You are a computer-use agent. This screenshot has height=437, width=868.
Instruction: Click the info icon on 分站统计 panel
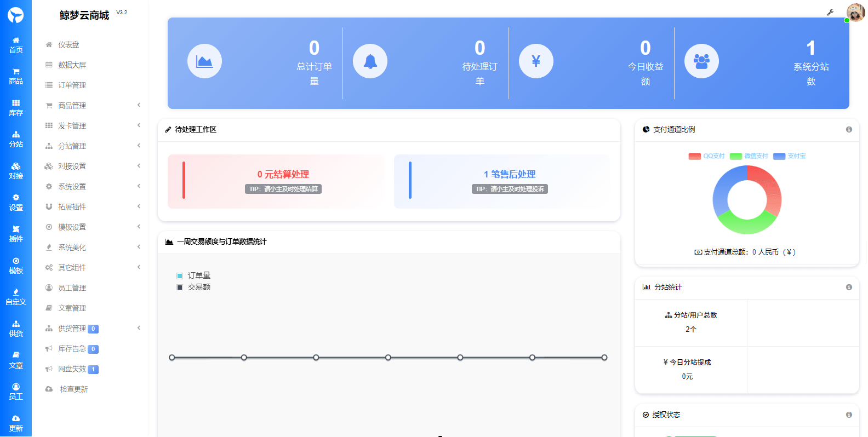click(x=849, y=287)
